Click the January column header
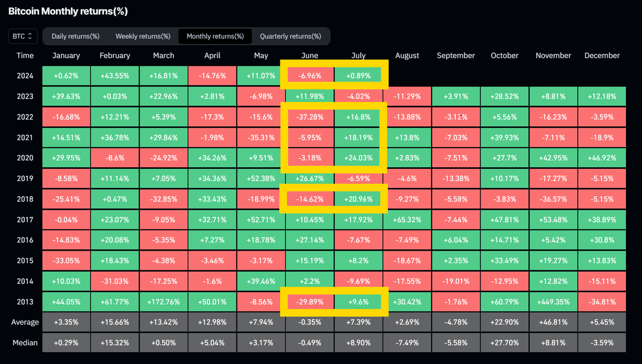 coord(66,55)
